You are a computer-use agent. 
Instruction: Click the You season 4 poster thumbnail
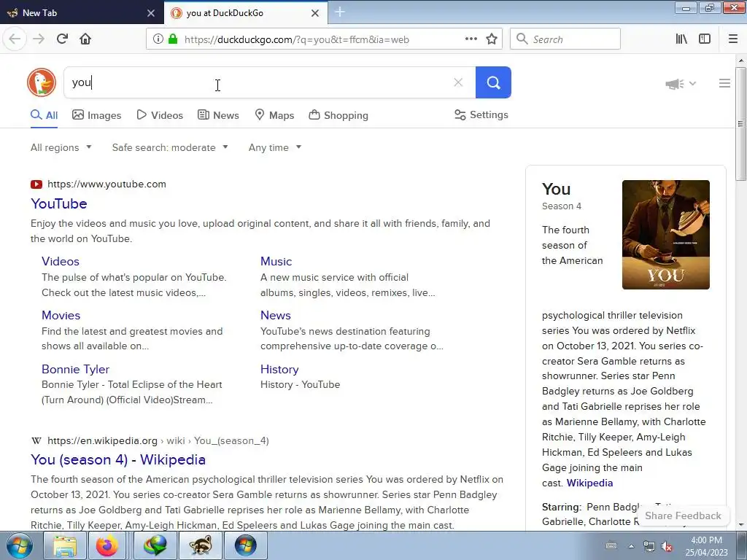tap(665, 235)
